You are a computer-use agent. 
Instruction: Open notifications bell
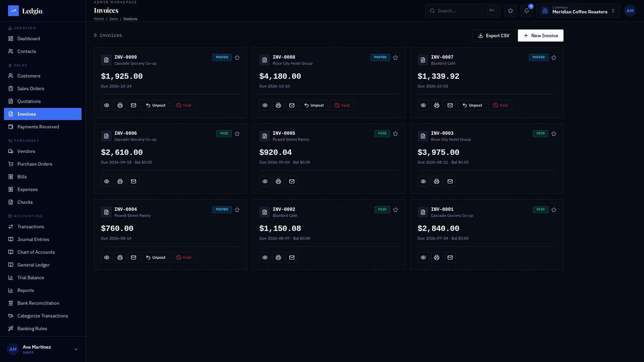point(526,11)
